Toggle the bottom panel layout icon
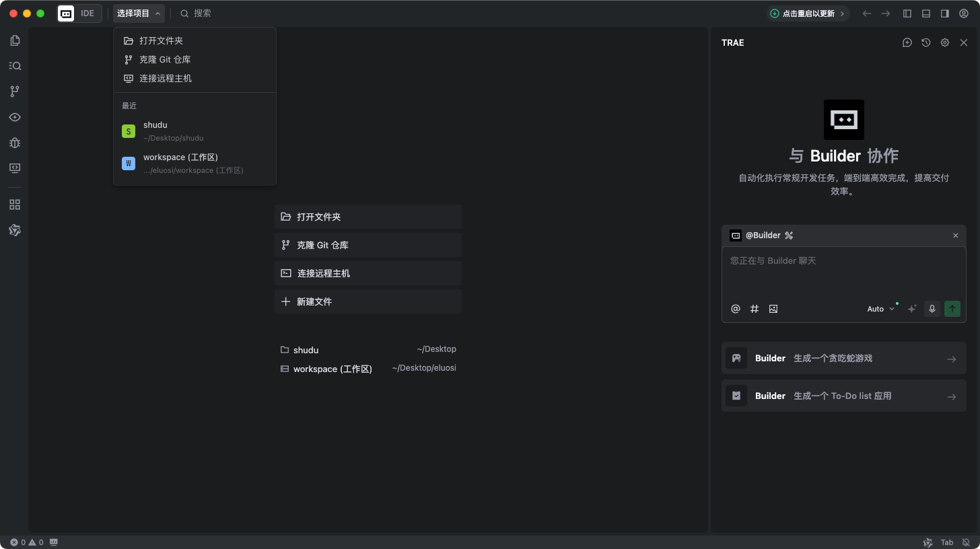The height and width of the screenshot is (549, 980). (x=926, y=13)
